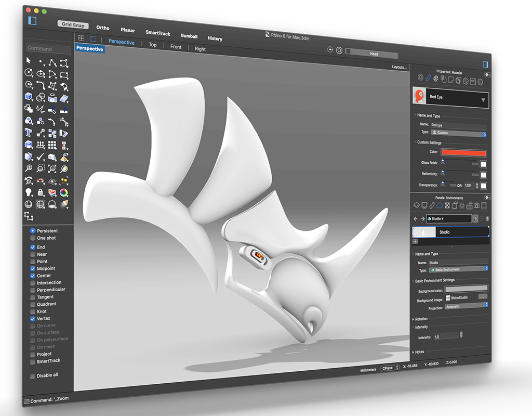Open the Projection Automatic dropdown

467,306
